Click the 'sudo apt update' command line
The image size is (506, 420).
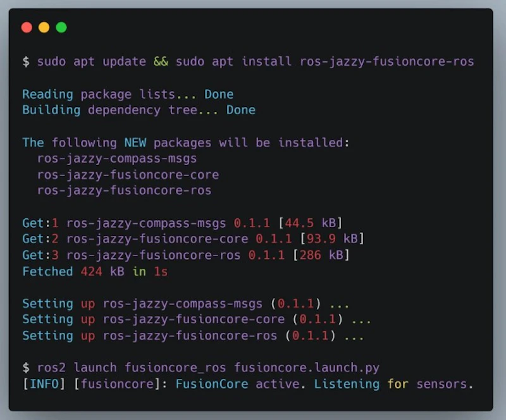pos(248,61)
